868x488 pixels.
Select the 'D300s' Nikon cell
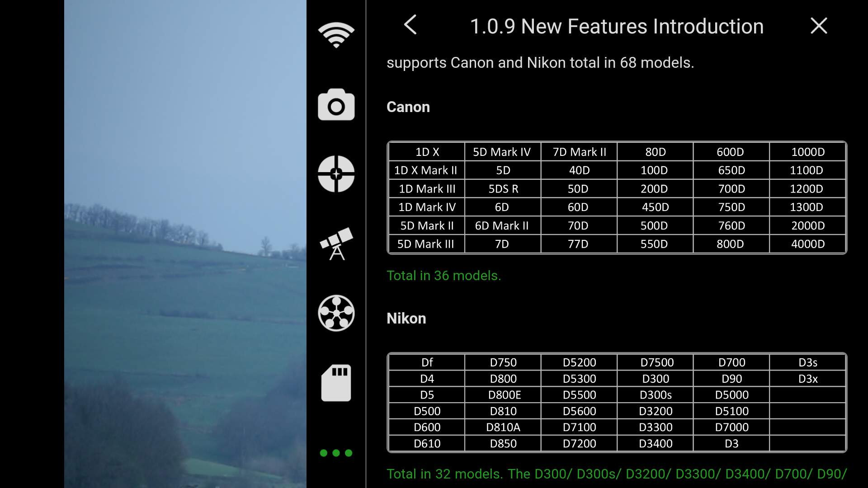[x=655, y=395]
